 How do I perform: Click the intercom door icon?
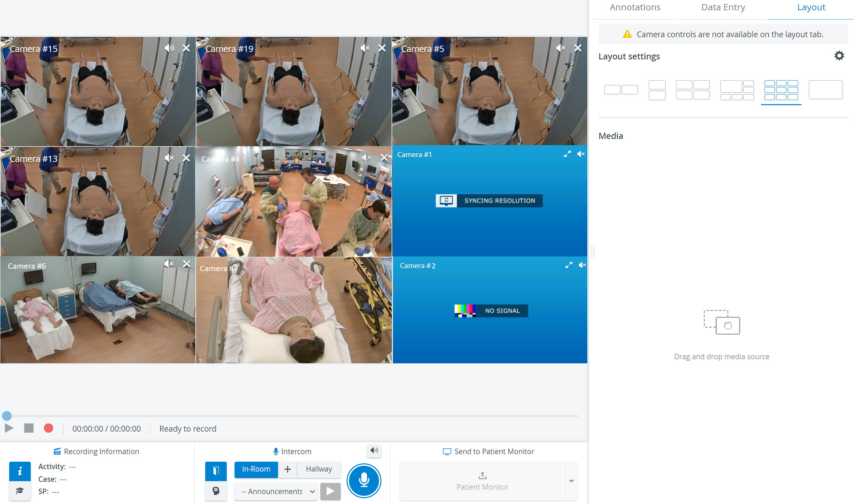coord(216,471)
